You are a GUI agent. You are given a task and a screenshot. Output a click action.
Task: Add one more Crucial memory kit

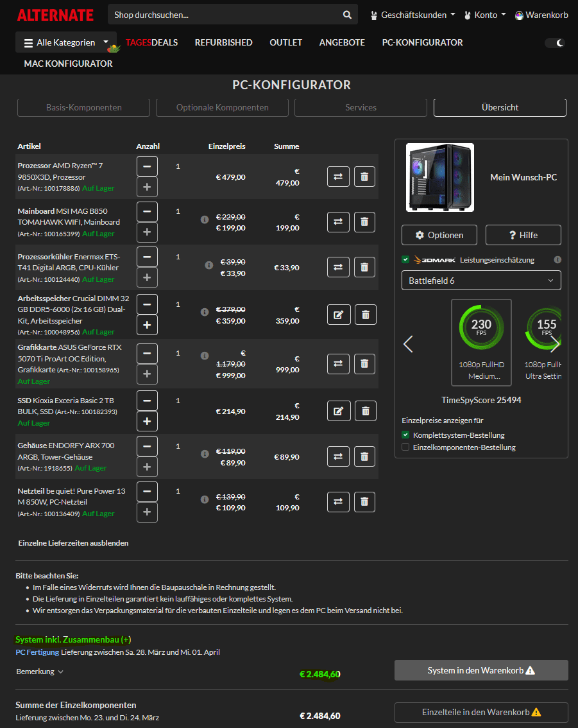(147, 325)
